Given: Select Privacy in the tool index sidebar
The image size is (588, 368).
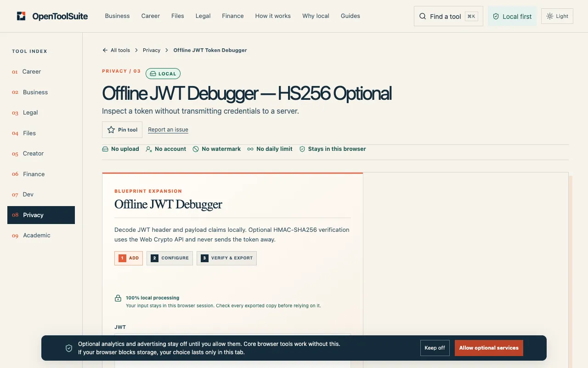Looking at the screenshot, I should 41,215.
